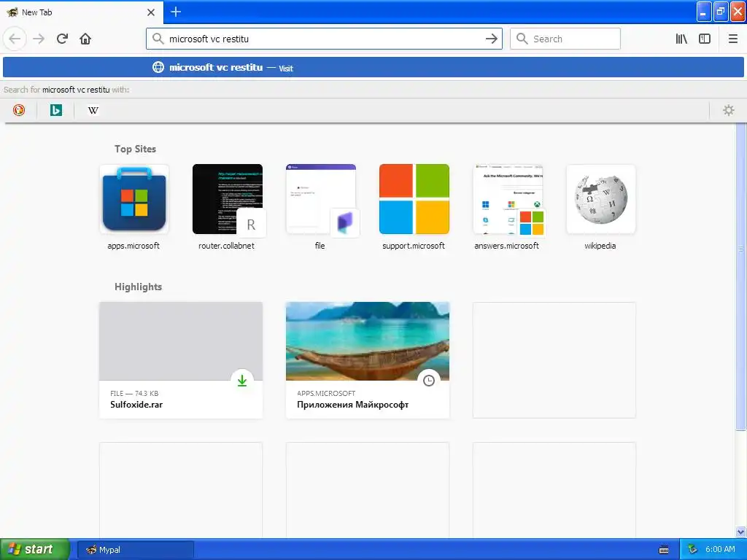The width and height of the screenshot is (747, 560).
Task: Open a new tab with plus button
Action: click(176, 12)
